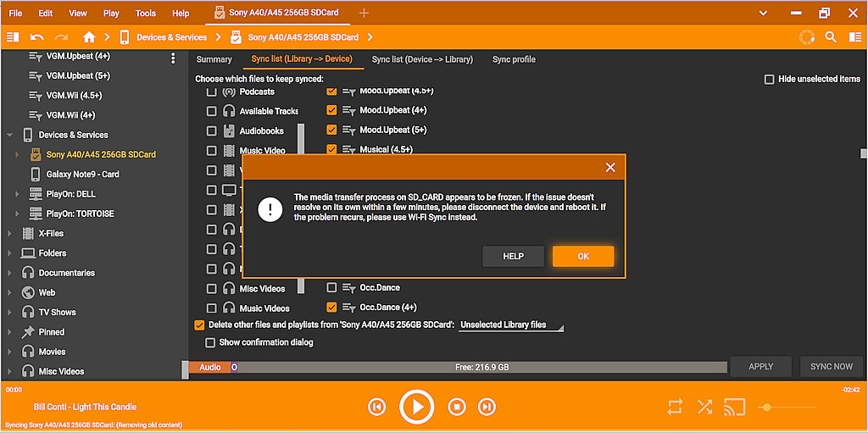The image size is (868, 433).
Task: Uncheck the Occ.Dance (4+) playlist checkbox
Action: [331, 308]
